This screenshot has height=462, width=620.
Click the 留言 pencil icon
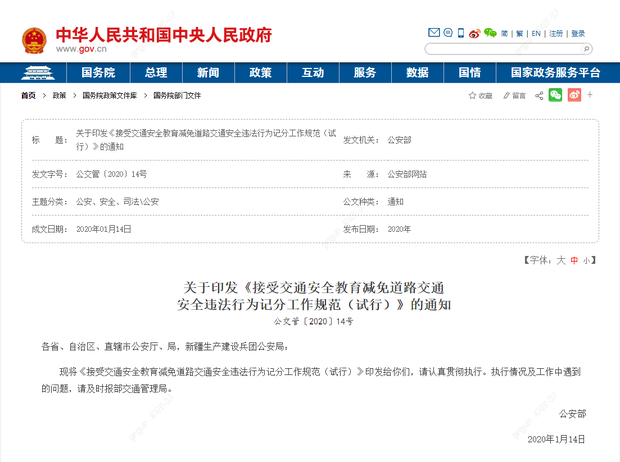(x=507, y=95)
